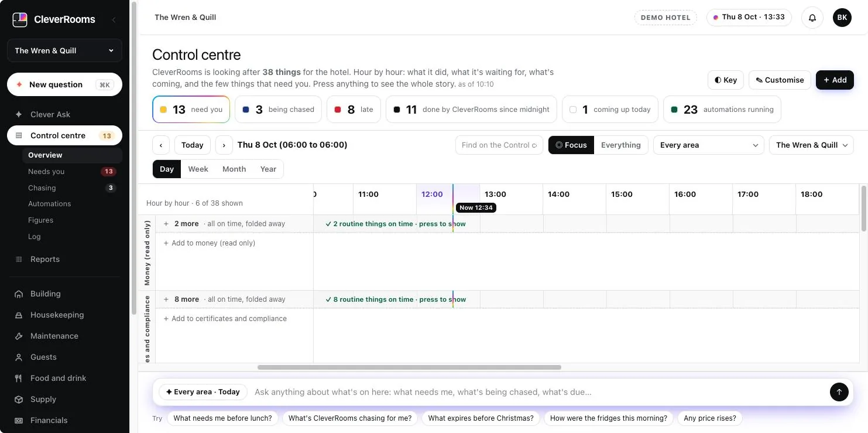Click the Ask anything input field
Image resolution: width=868 pixels, height=433 pixels.
tap(538, 392)
